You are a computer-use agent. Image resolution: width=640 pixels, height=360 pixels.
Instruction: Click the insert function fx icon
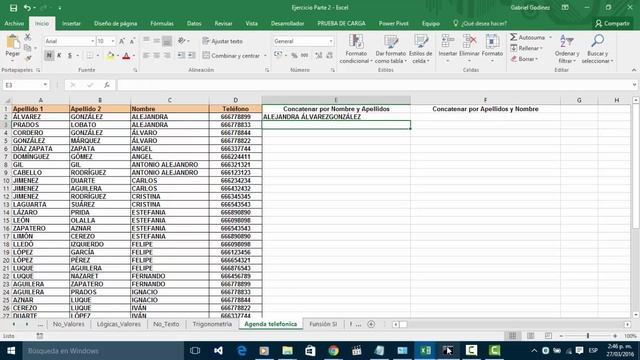click(x=107, y=85)
